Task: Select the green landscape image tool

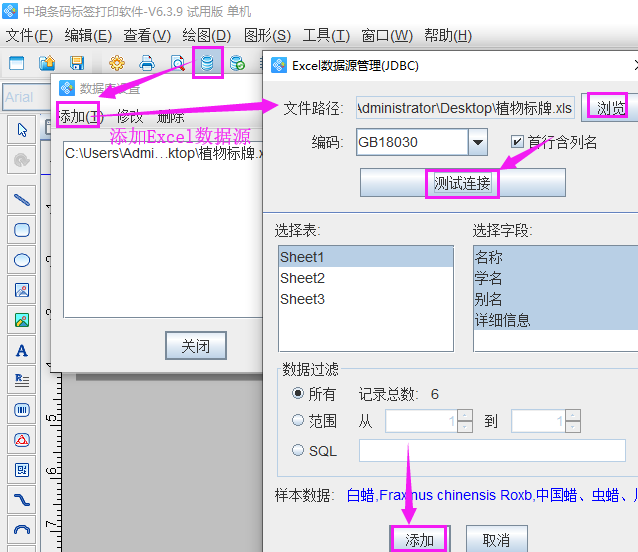Action: point(22,320)
